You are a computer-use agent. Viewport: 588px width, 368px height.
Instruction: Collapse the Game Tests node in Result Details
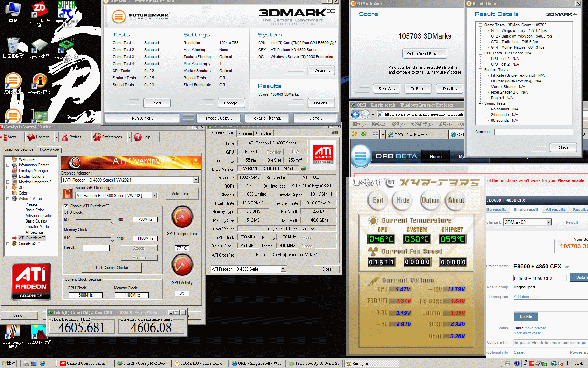click(481, 25)
